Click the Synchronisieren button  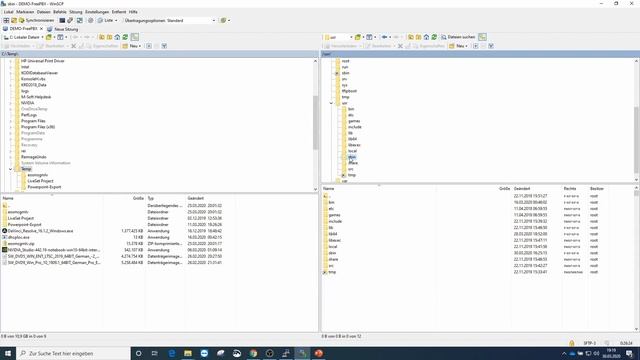pyautogui.click(x=36, y=20)
